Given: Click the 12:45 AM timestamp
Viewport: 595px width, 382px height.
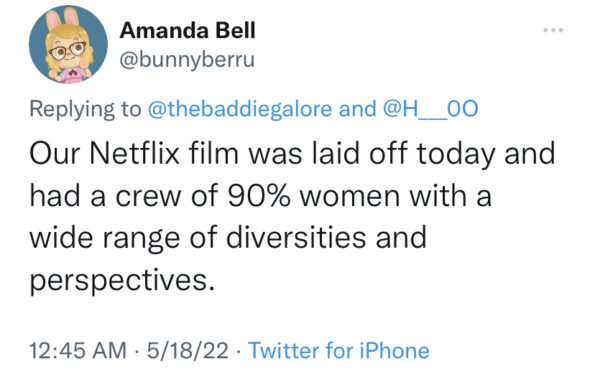Looking at the screenshot, I should 78,350.
